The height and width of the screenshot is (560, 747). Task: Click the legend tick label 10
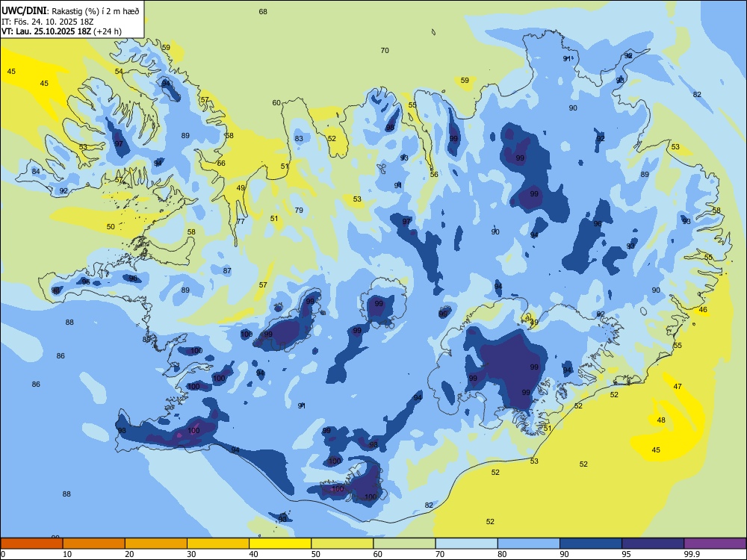coord(67,554)
